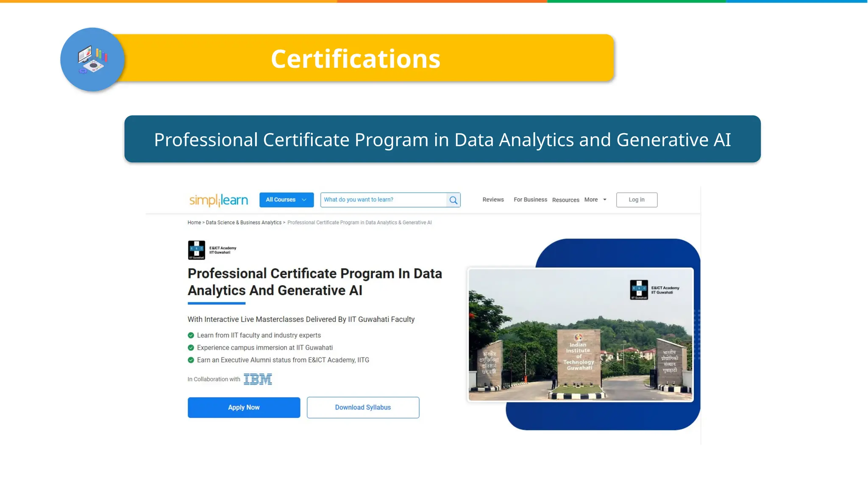868x488 pixels.
Task: Click the E&ICT Academy logo above the course title
Action: [212, 250]
